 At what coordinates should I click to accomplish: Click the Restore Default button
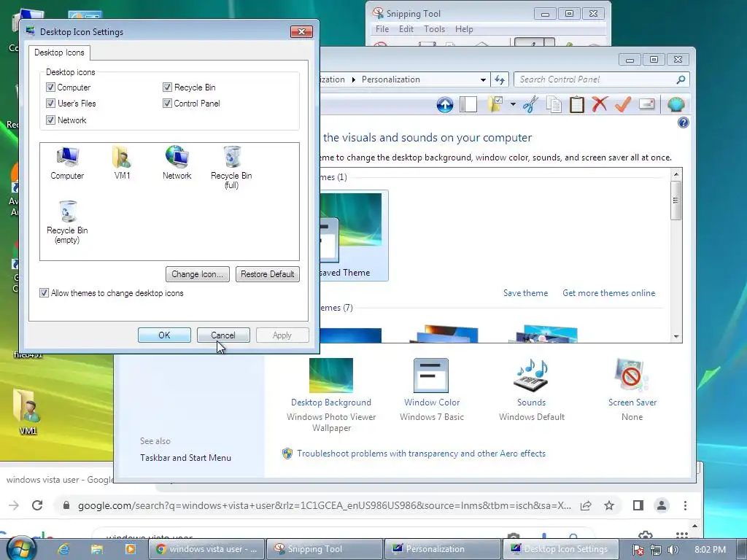click(267, 274)
